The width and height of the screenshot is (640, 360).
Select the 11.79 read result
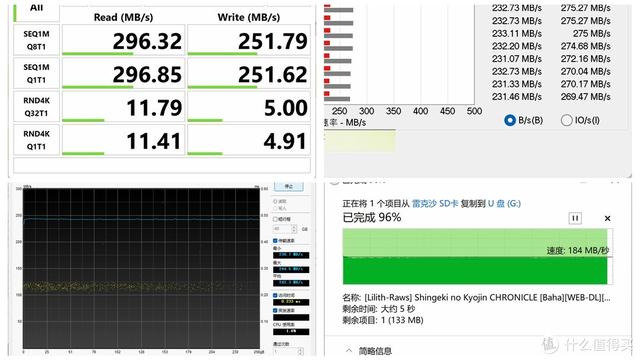[154, 108]
